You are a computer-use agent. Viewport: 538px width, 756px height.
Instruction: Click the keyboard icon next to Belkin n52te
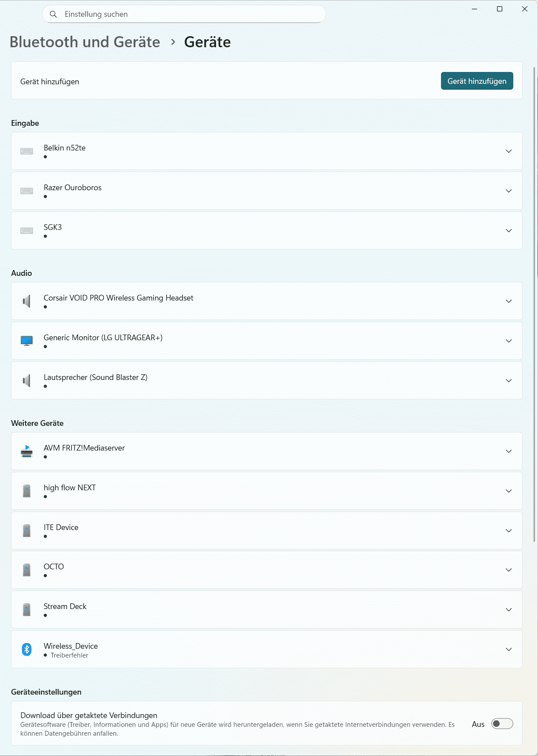click(x=27, y=151)
